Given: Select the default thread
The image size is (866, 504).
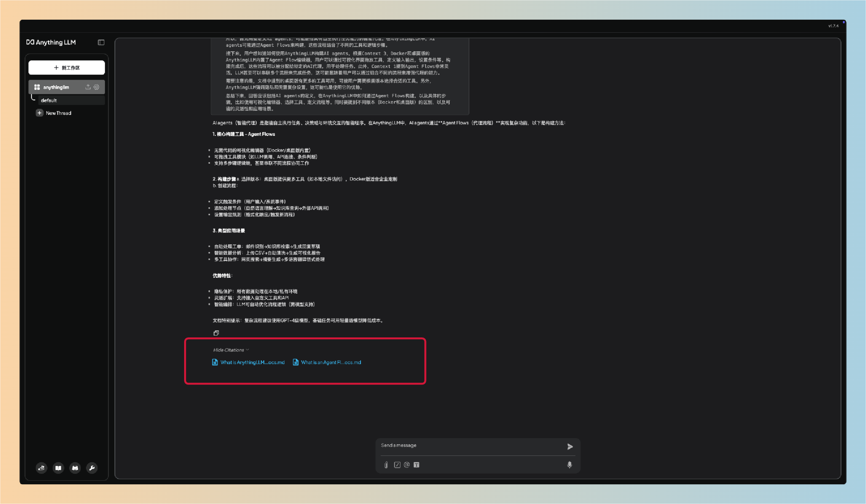Looking at the screenshot, I should (49, 100).
